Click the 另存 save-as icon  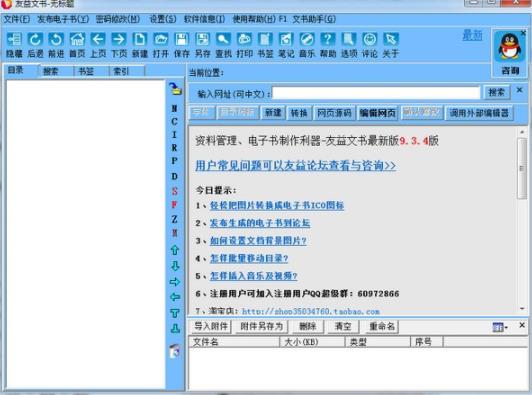203,40
